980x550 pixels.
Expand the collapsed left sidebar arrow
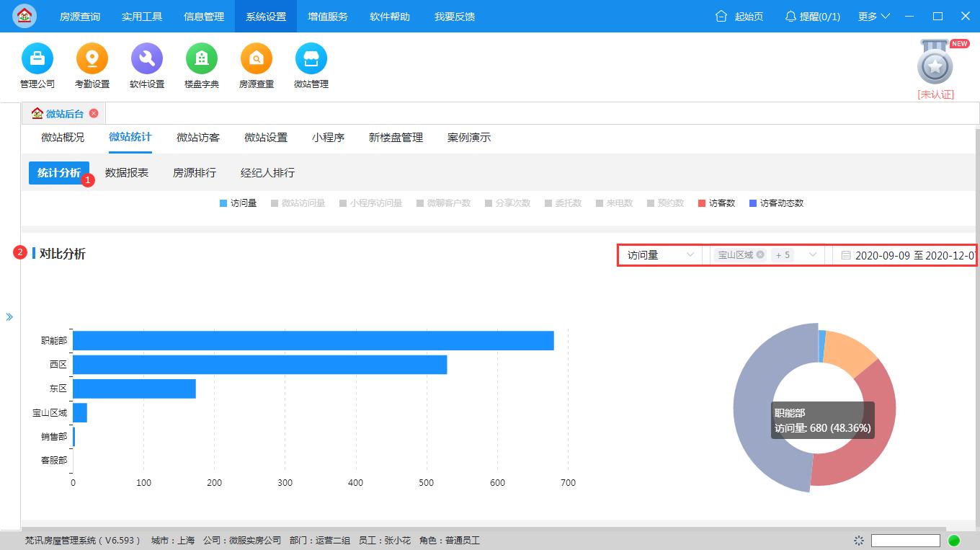(x=9, y=316)
